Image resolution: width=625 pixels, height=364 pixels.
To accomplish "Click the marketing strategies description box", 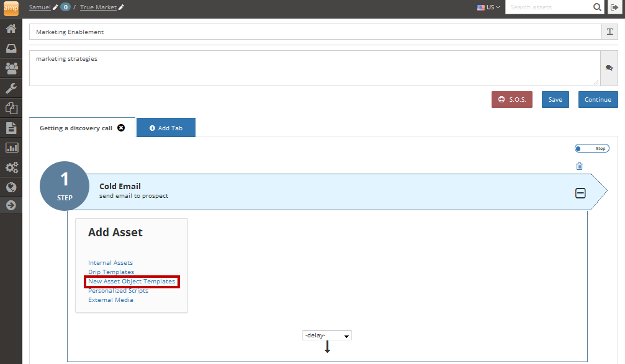I will [315, 68].
